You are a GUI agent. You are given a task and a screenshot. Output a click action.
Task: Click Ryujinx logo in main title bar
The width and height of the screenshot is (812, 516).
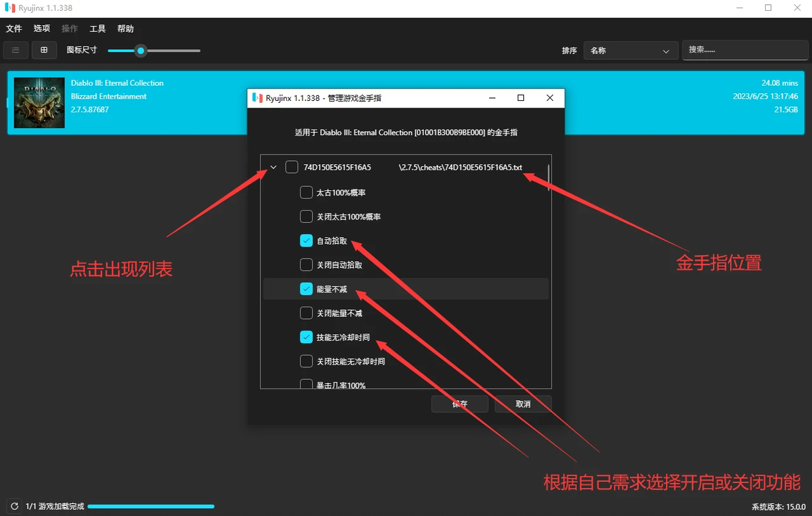tap(10, 7)
